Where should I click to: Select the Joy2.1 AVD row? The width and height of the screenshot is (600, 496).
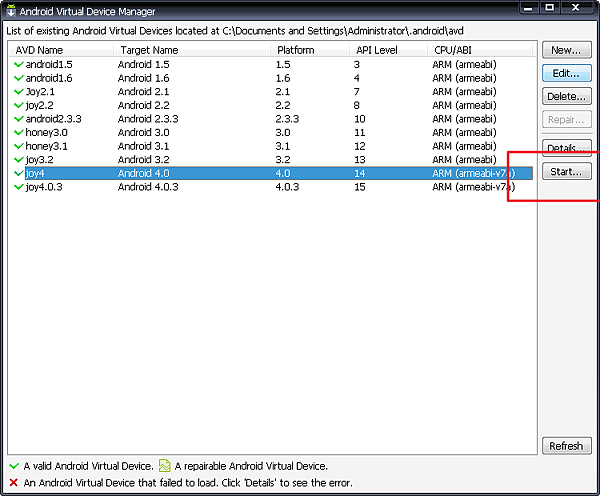[270, 91]
